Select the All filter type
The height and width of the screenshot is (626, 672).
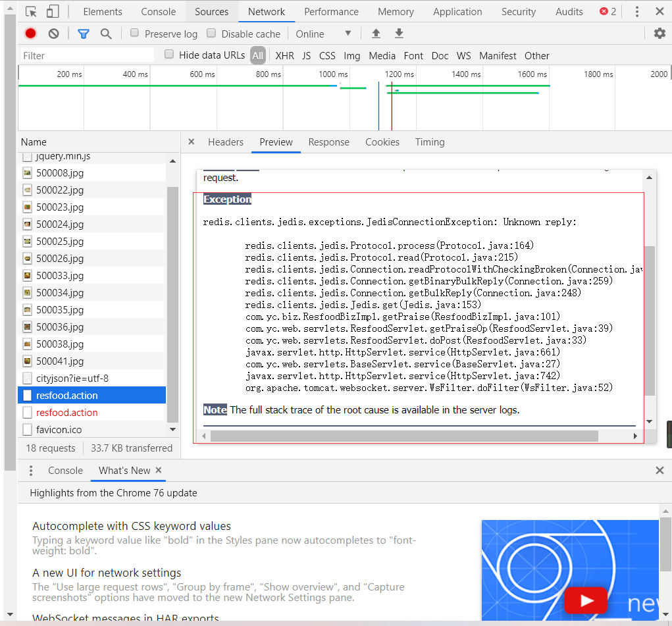pos(257,56)
